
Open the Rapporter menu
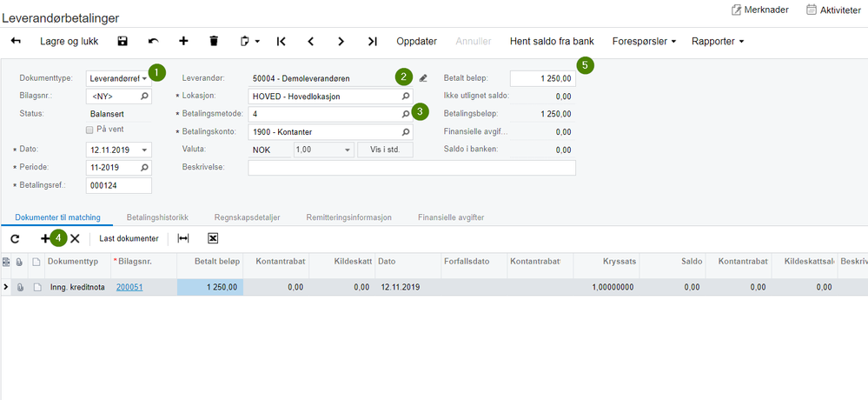718,41
